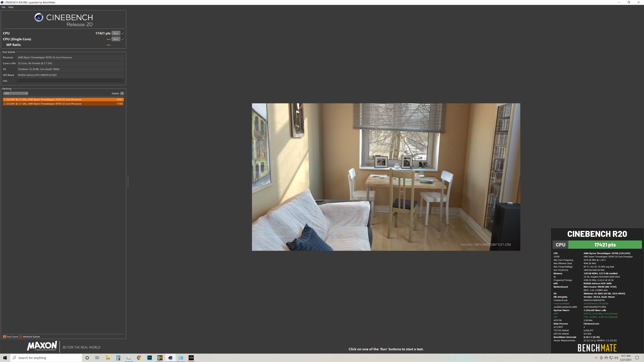Click the green 17421 pts BenchMate score bar
The image size is (644, 362).
[605, 245]
